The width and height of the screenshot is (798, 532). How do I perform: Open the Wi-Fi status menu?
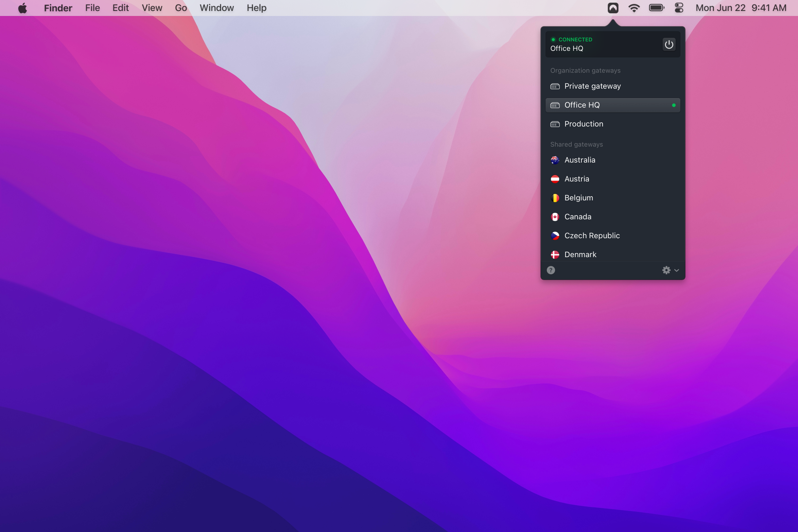click(x=634, y=8)
